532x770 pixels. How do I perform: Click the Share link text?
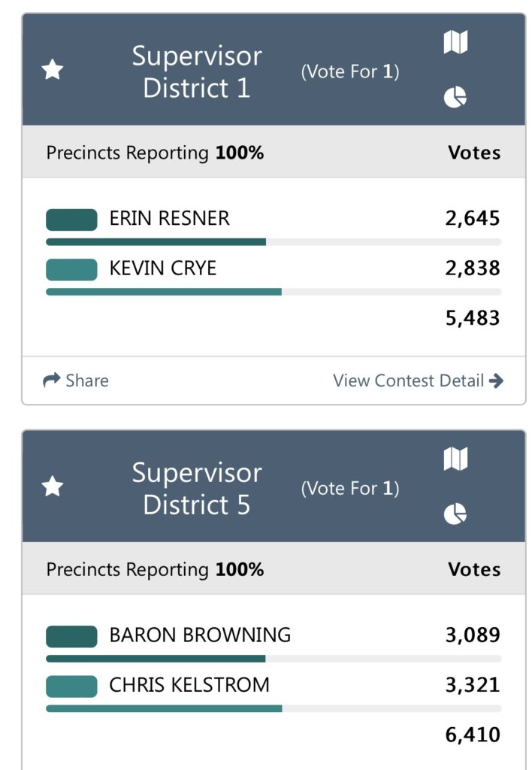tap(87, 380)
